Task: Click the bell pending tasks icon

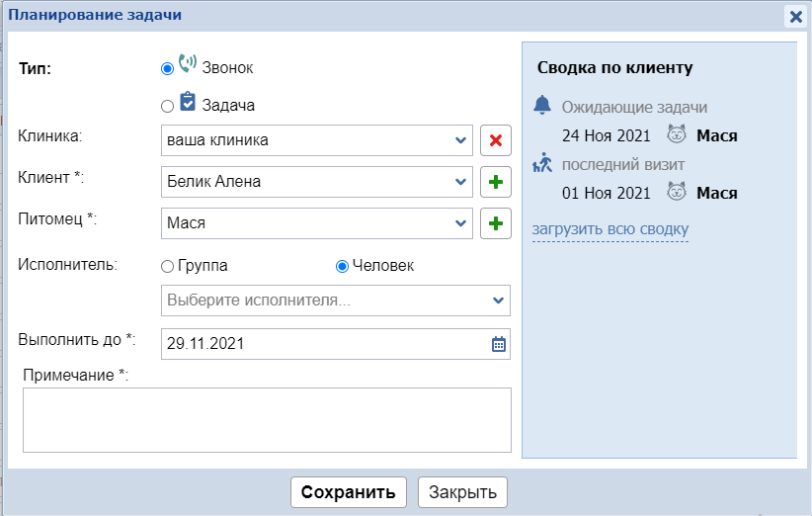Action: pyautogui.click(x=541, y=106)
